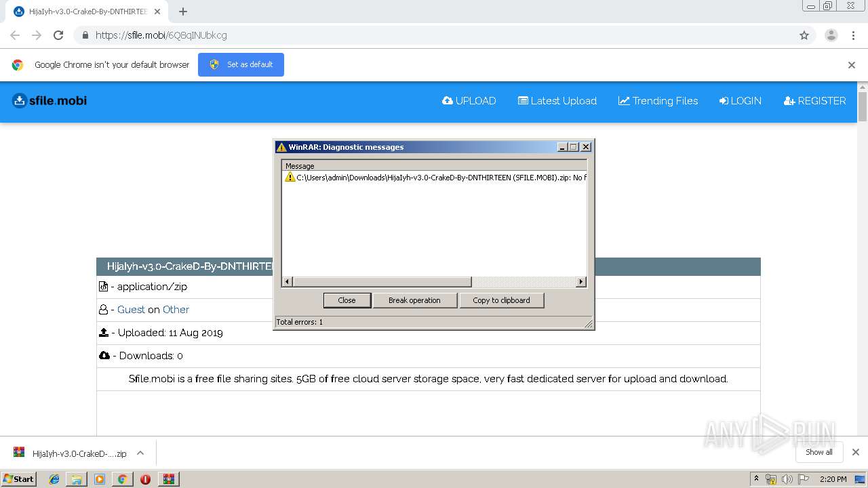The image size is (868, 488).
Task: Click Copy to clipboard in the WinRAR dialog
Action: pos(501,300)
